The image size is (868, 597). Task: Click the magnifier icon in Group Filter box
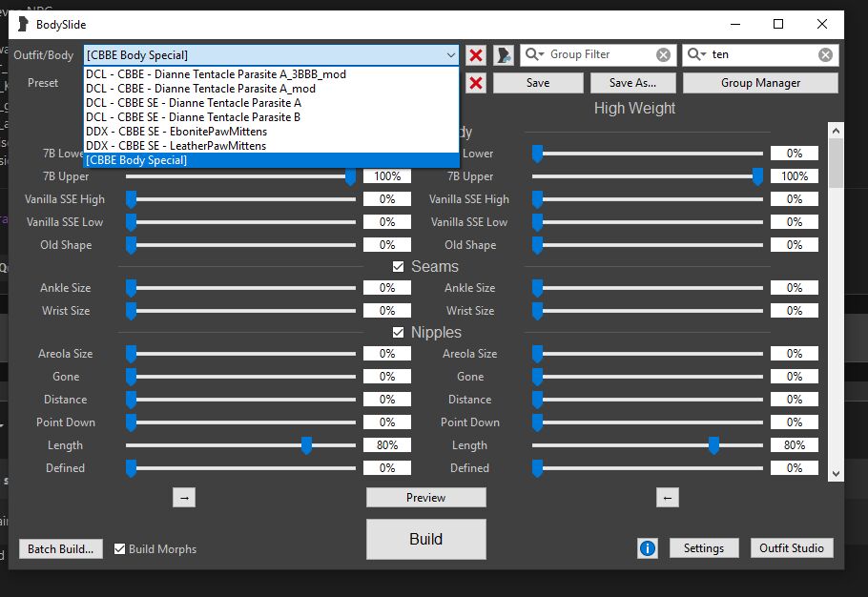pyautogui.click(x=534, y=54)
